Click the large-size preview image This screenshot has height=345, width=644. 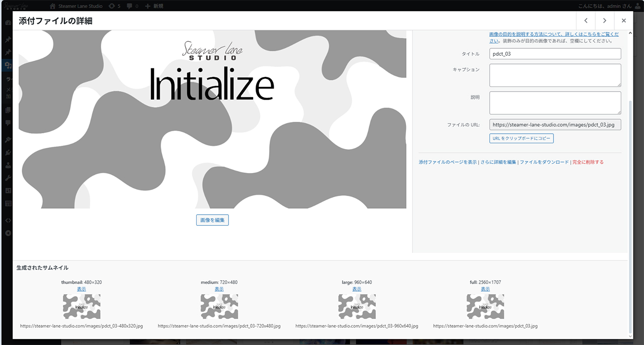357,306
